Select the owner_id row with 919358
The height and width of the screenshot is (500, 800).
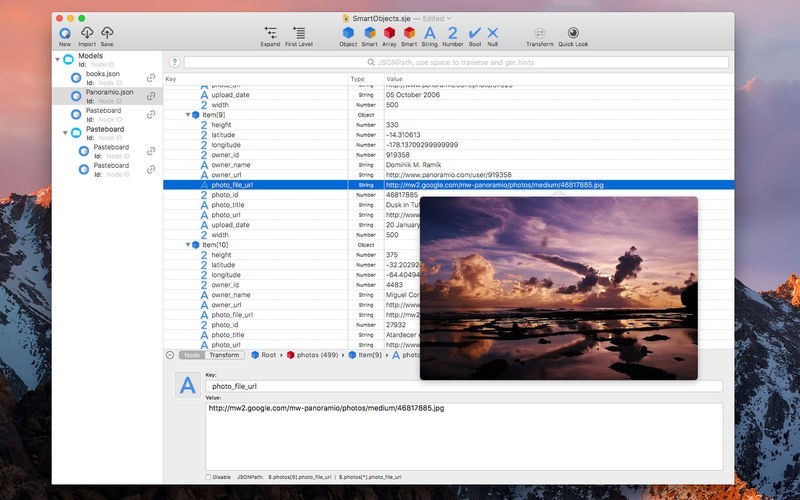click(448, 155)
